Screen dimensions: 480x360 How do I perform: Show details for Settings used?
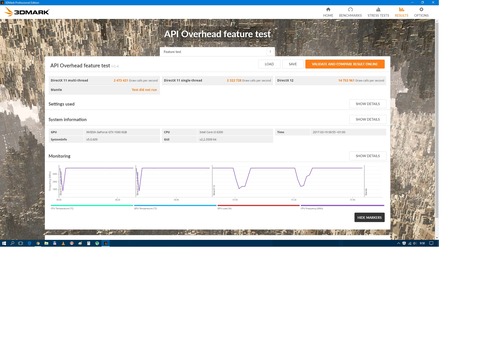click(x=368, y=104)
